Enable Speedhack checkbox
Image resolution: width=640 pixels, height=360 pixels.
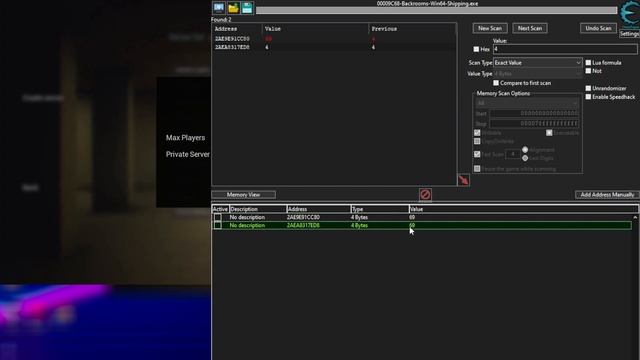click(x=588, y=97)
